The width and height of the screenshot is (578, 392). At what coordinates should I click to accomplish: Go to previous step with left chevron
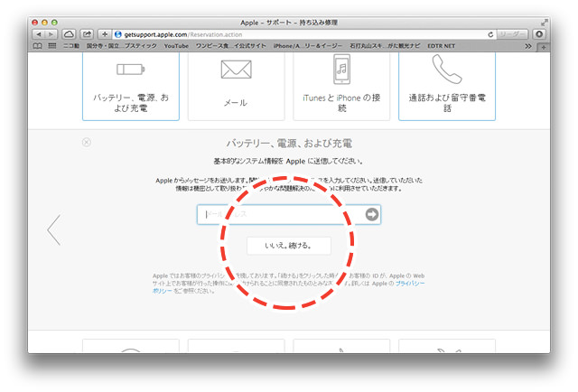54,229
